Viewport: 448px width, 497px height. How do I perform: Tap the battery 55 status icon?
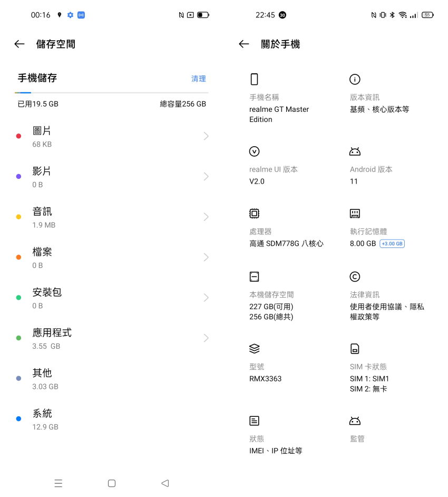click(x=427, y=15)
